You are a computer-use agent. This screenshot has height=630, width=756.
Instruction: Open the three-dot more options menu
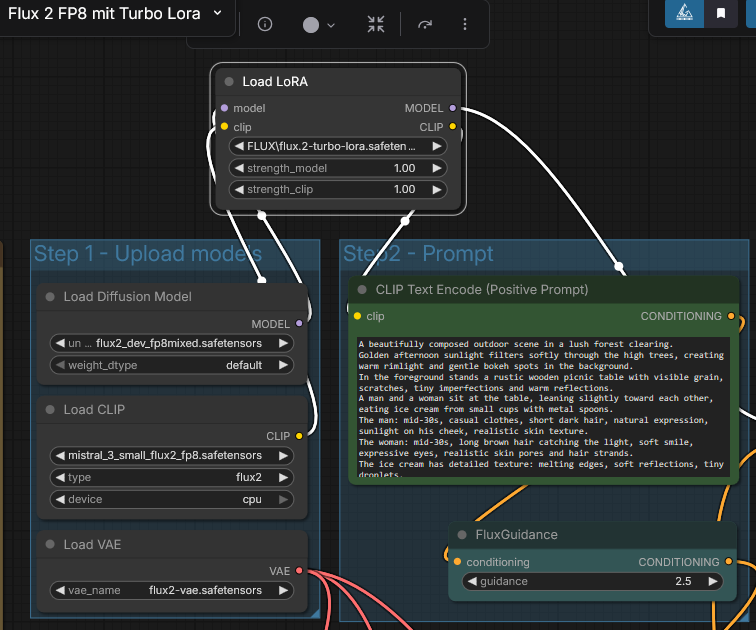(465, 24)
